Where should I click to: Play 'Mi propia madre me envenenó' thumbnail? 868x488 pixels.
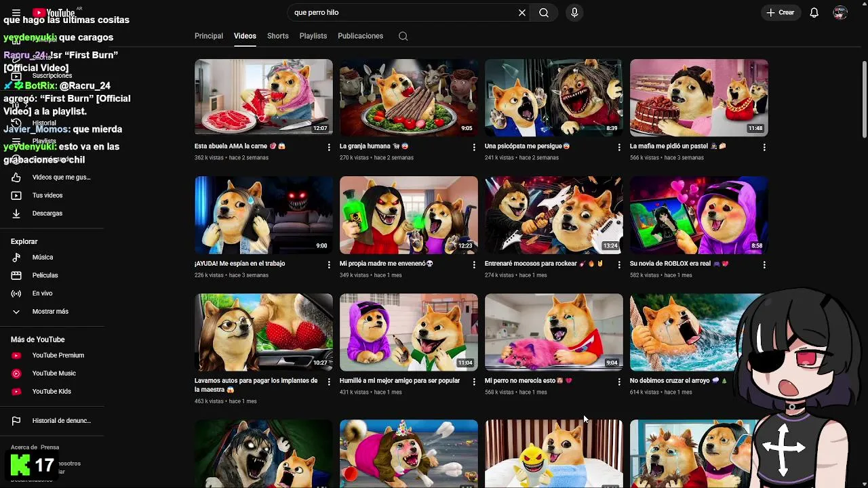click(x=409, y=215)
